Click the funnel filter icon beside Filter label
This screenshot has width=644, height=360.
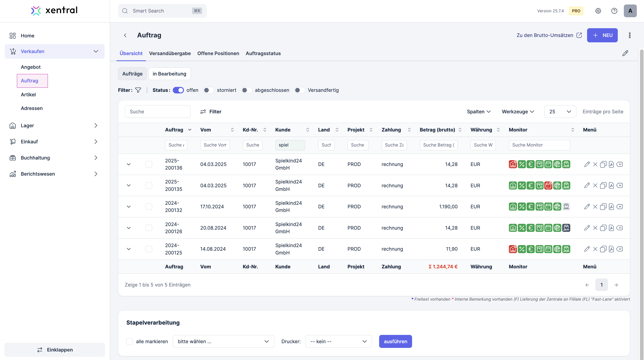(138, 90)
